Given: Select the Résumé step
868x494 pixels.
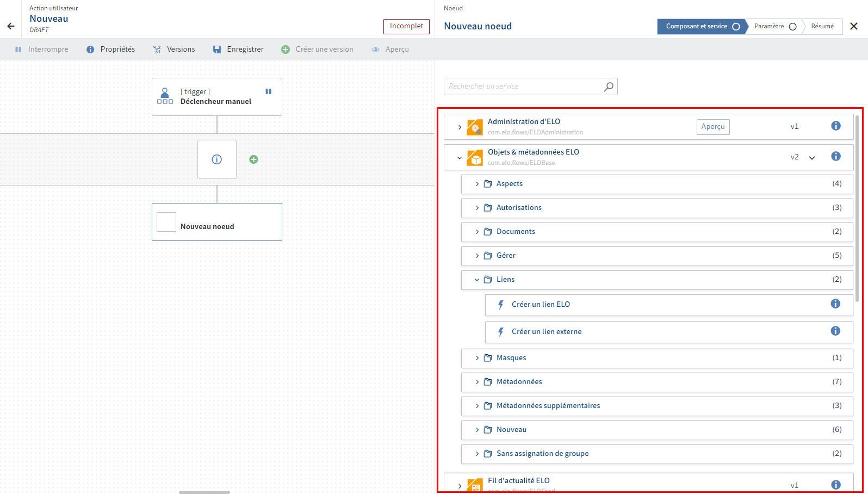Looking at the screenshot, I should click(822, 27).
